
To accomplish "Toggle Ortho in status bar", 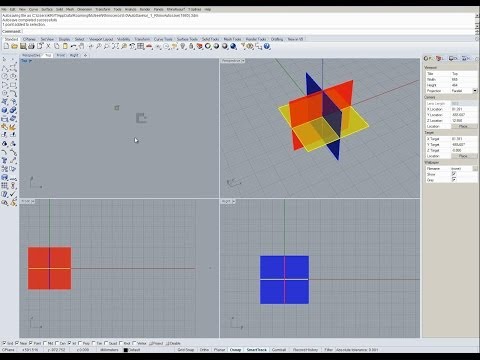I will click(x=204, y=350).
